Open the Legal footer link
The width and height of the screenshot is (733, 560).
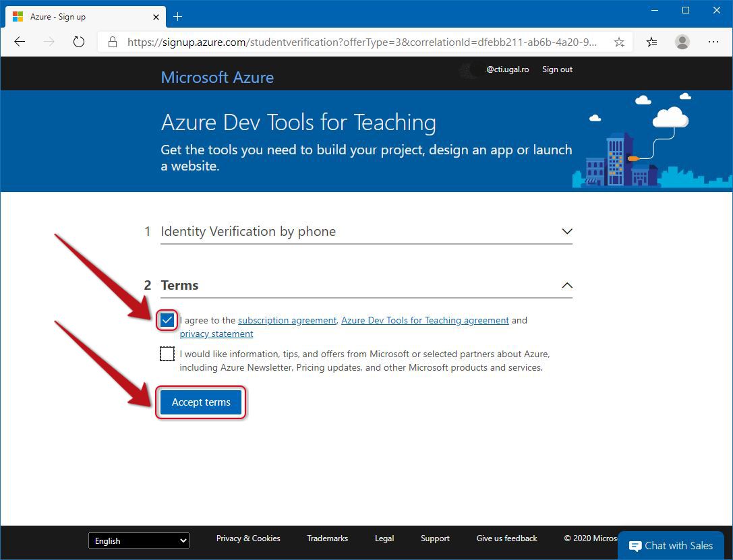point(384,538)
